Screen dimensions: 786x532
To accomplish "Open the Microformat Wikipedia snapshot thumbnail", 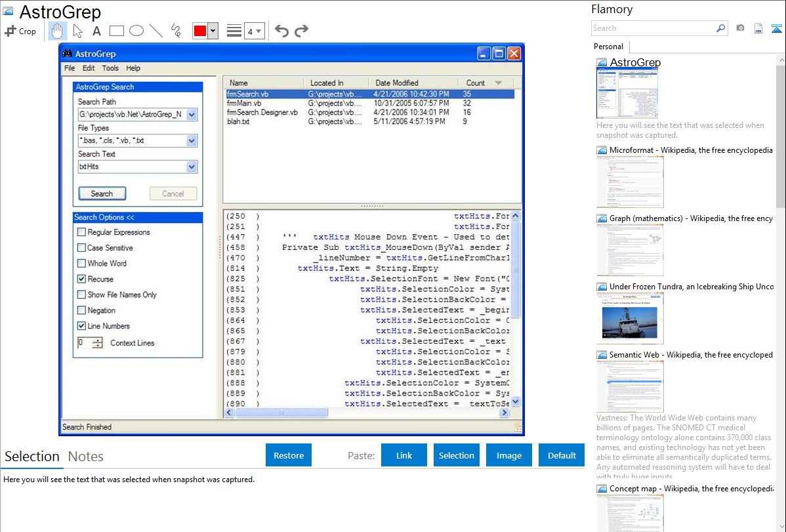I will point(630,182).
